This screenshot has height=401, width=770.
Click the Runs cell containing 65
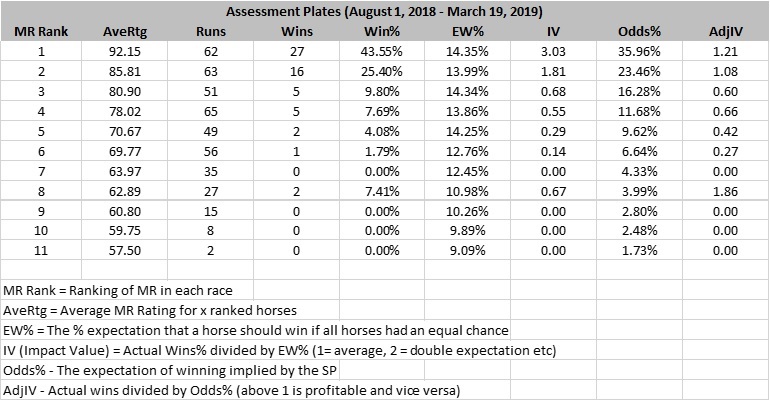pos(211,111)
